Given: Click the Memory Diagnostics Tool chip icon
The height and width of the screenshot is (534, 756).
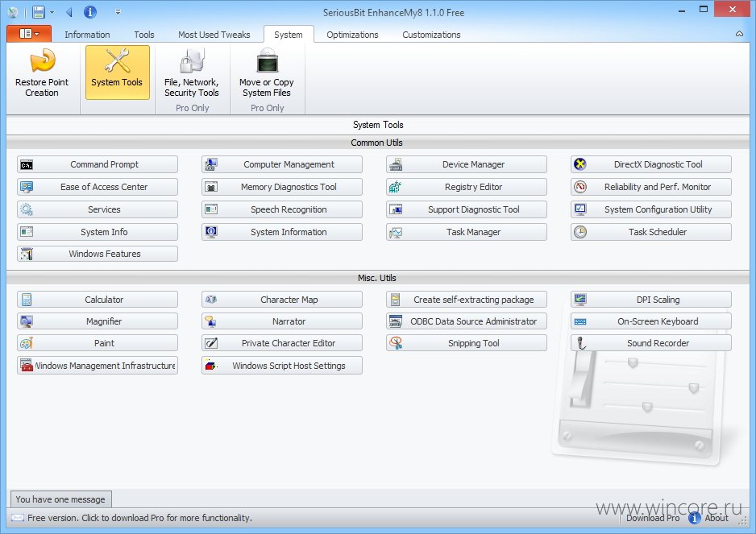Looking at the screenshot, I should (210, 187).
